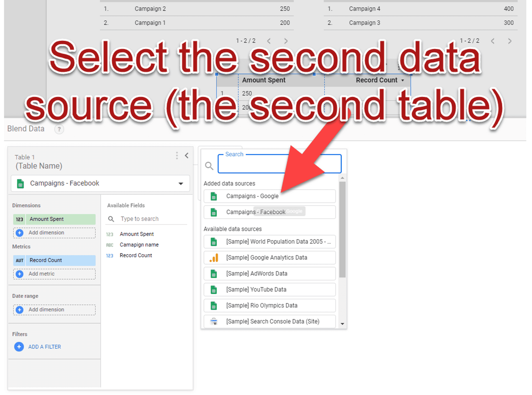
Task: Open Table 1 three-dot options menu
Action: point(177,156)
